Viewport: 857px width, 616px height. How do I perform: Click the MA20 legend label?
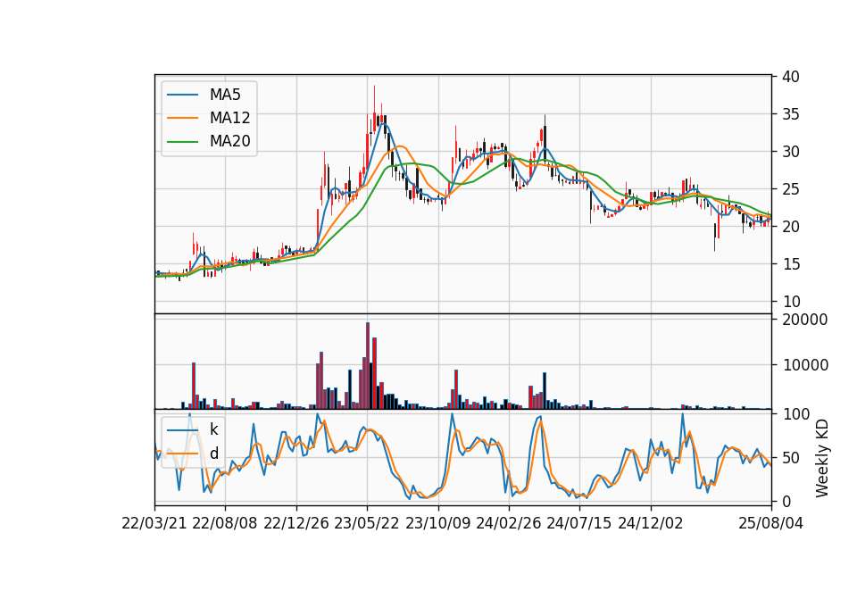[229, 142]
